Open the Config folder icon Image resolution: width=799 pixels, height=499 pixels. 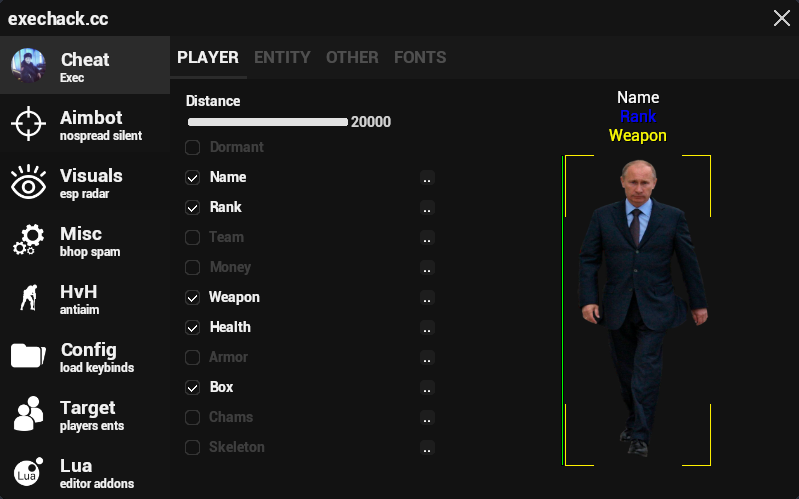(x=28, y=356)
